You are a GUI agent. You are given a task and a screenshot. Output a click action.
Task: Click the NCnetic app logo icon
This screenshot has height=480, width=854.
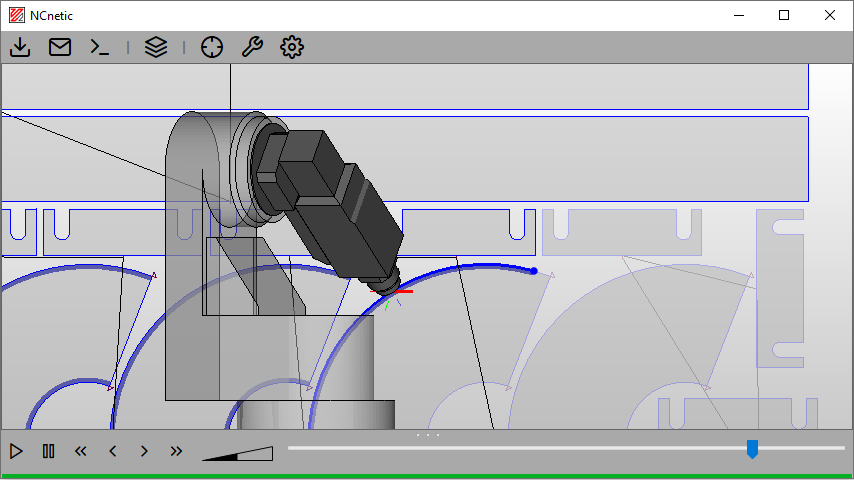(x=17, y=15)
